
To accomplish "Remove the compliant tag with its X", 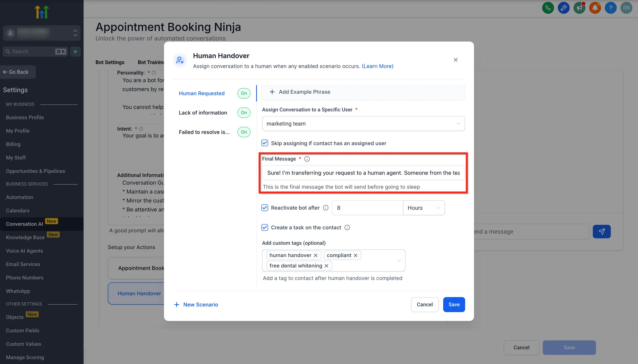I will [355, 255].
